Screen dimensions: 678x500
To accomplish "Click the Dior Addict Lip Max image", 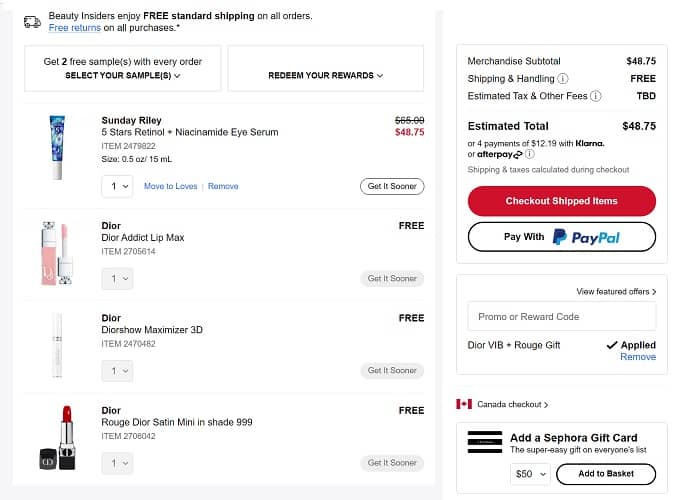I will [x=57, y=254].
